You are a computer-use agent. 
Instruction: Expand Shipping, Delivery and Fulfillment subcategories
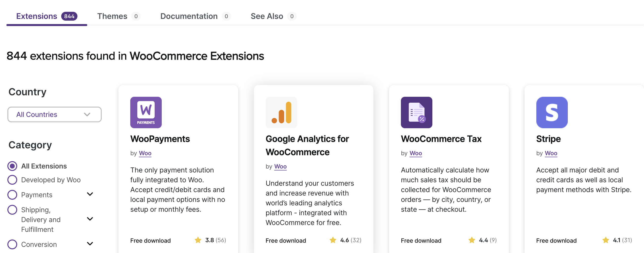coord(90,219)
